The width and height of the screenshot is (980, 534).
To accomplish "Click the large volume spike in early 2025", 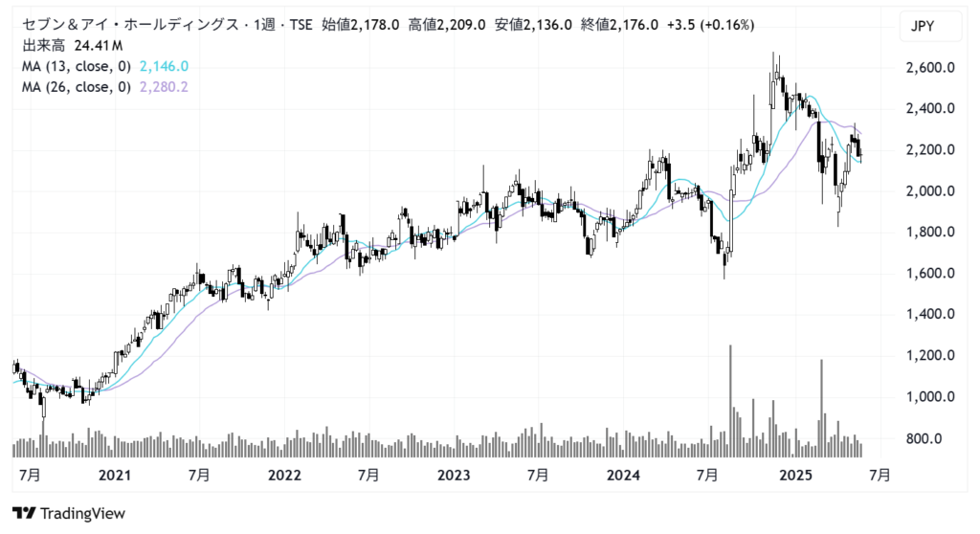I will (821, 409).
